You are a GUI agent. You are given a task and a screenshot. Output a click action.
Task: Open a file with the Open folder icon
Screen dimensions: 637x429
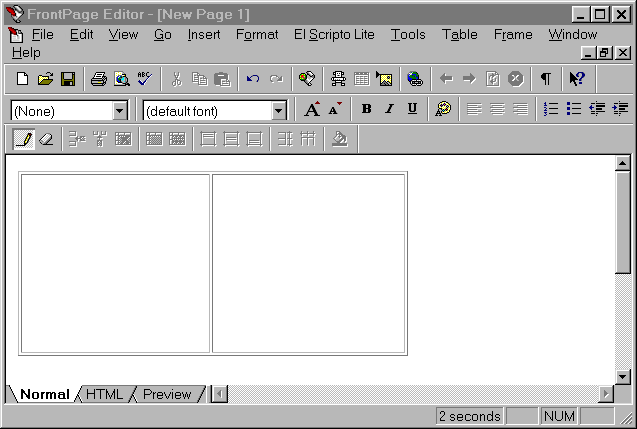click(x=45, y=78)
